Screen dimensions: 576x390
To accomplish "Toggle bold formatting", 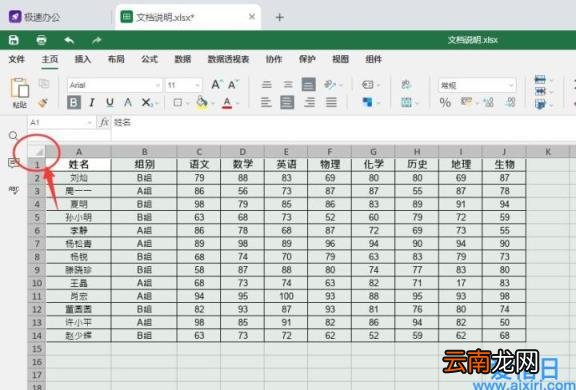I will (74, 102).
